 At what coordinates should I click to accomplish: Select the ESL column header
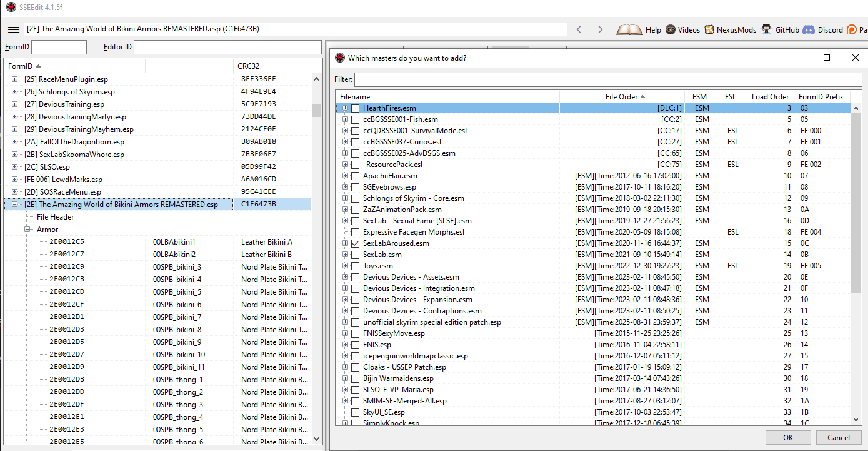pyautogui.click(x=731, y=97)
